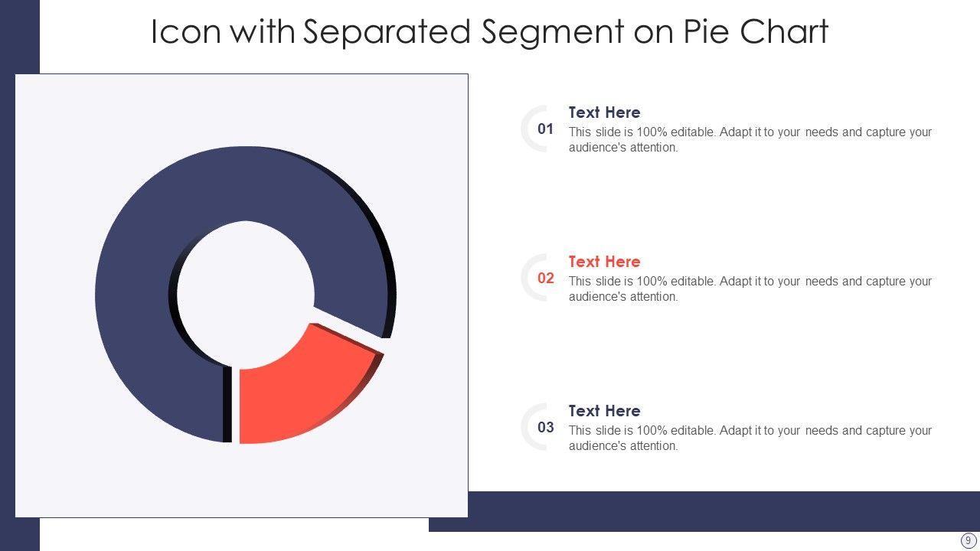Select the navy horizontal band at the bottom
Screen dimensions: 980x551
click(x=720, y=510)
